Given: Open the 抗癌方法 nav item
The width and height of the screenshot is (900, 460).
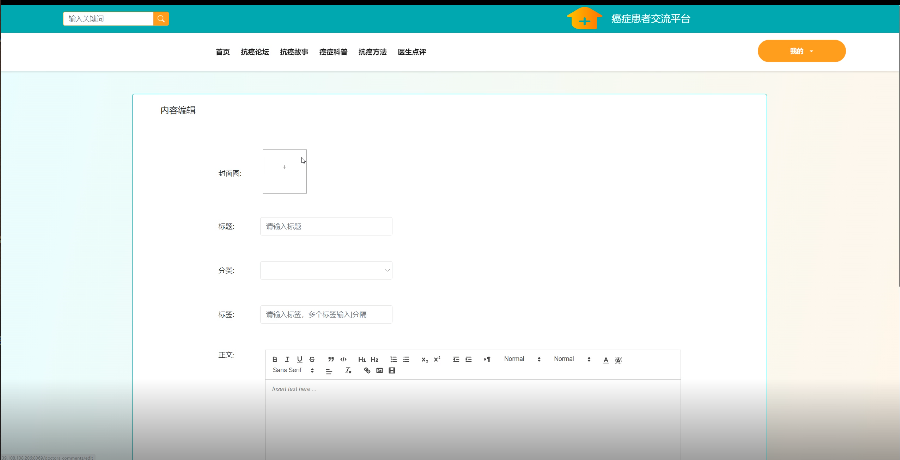Looking at the screenshot, I should click(373, 52).
